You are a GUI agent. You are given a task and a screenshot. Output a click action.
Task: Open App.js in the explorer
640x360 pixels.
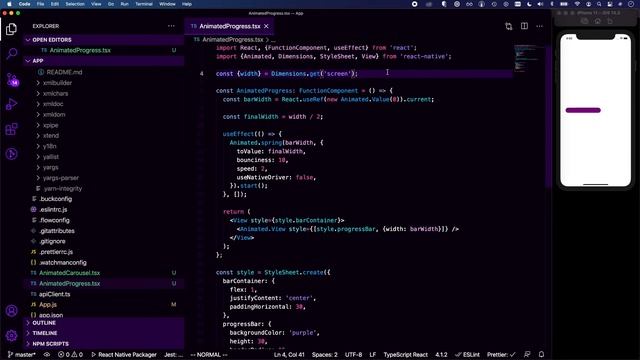pyautogui.click(x=48, y=304)
